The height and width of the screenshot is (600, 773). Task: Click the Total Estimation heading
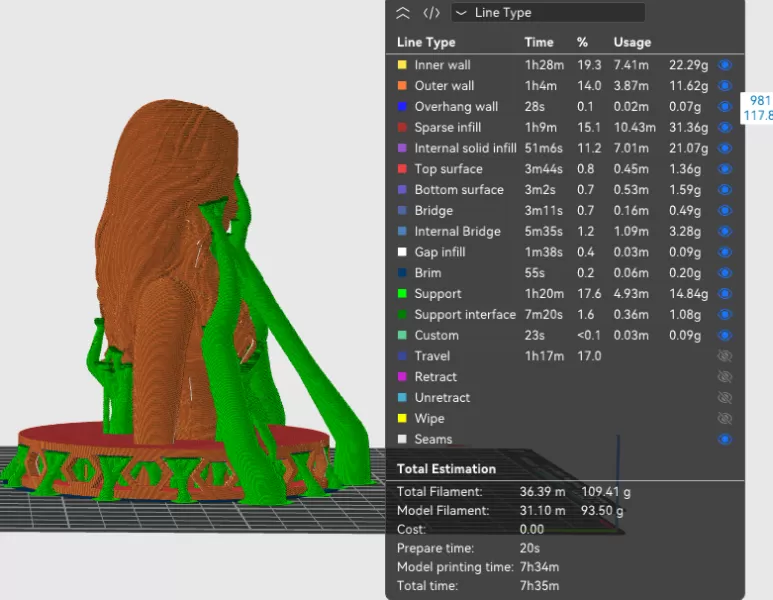[446, 469]
